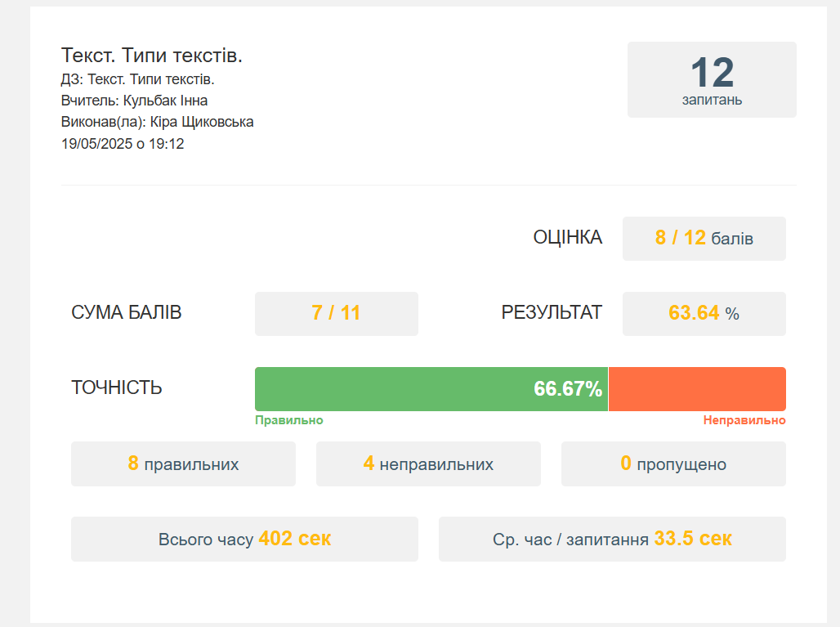840x627 pixels.
Task: Click the ОЦІНКА label
Action: 567,237
